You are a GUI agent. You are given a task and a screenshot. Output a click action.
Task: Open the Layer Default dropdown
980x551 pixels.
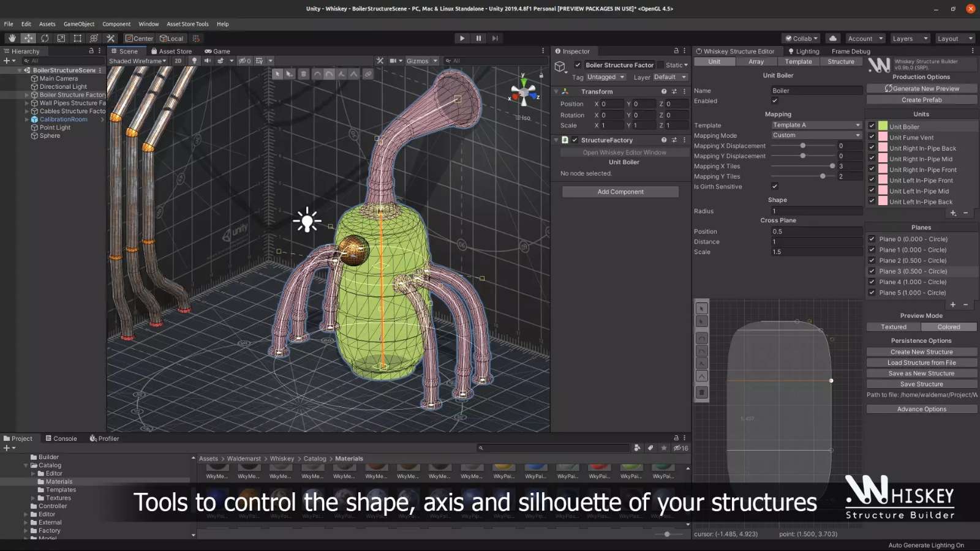(x=670, y=77)
